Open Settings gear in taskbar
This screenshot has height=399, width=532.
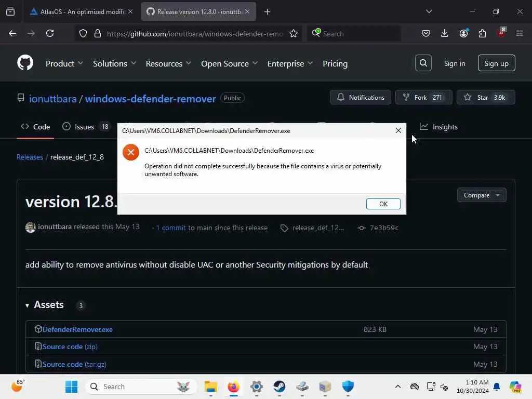point(257,387)
